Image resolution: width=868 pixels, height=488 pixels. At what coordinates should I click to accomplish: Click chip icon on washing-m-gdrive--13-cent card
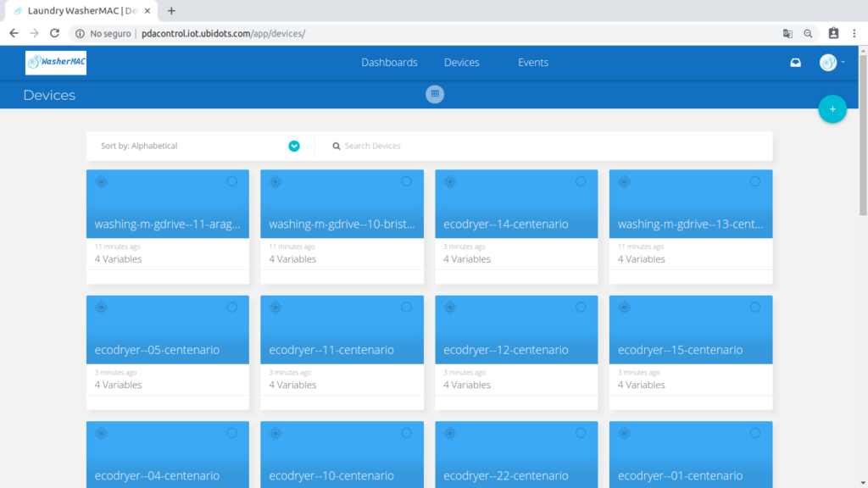[x=625, y=181]
